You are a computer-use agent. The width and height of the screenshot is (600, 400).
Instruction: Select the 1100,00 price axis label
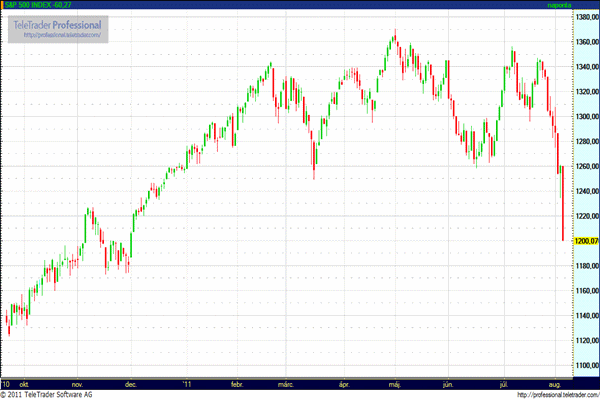point(583,365)
